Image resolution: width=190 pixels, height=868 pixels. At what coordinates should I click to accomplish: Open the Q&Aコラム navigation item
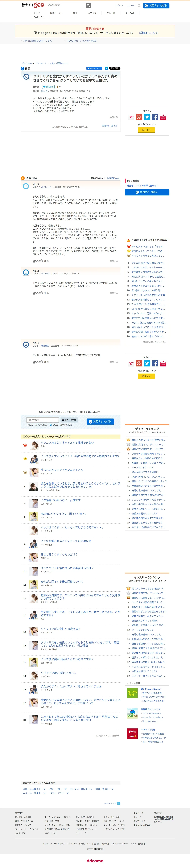39,17
